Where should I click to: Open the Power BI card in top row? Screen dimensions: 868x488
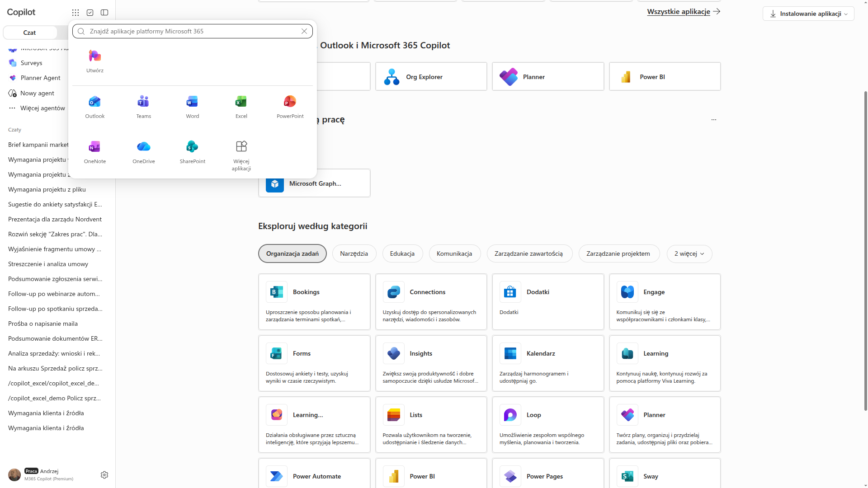pos(665,77)
